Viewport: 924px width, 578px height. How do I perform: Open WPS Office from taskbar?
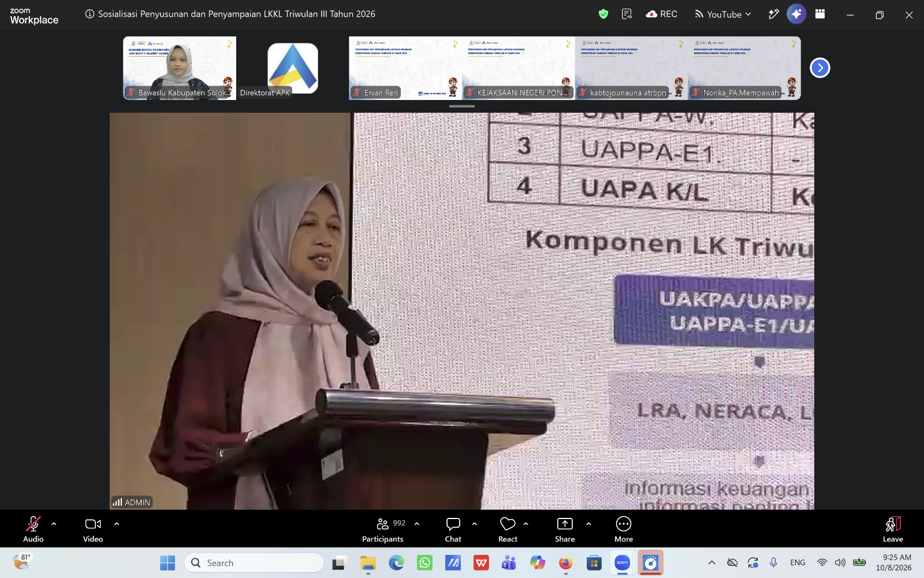click(481, 563)
